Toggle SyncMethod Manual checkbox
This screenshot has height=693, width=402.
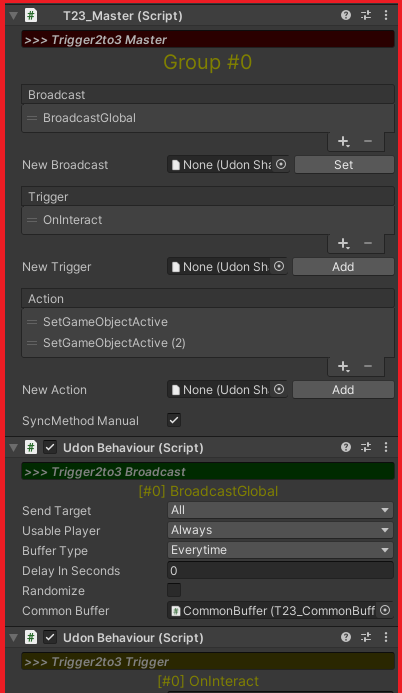[x=174, y=420]
